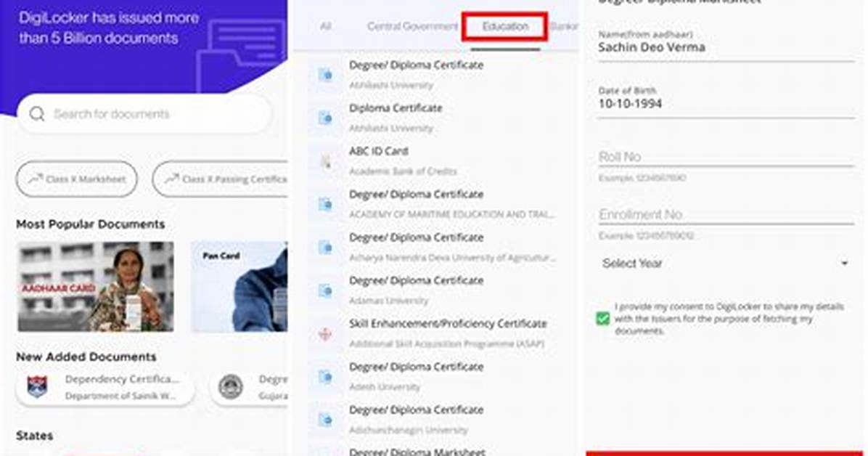Click the Academy of Maritime Education issuer text

tap(451, 215)
